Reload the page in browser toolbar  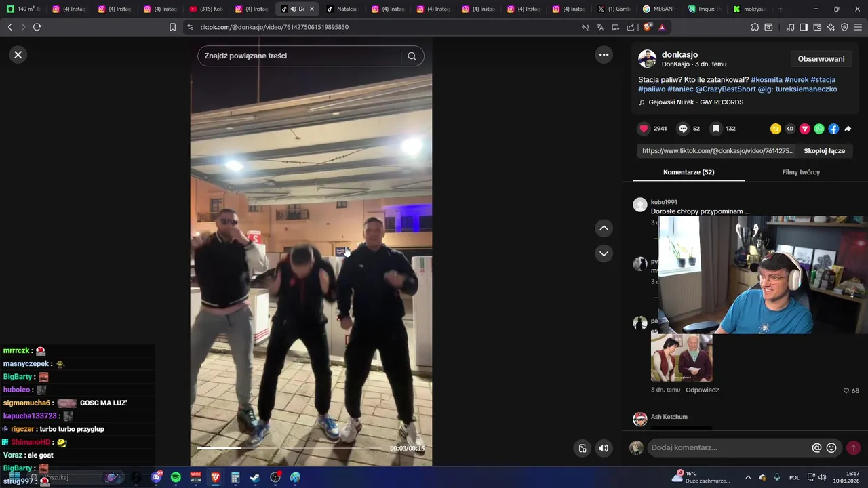pos(37,27)
